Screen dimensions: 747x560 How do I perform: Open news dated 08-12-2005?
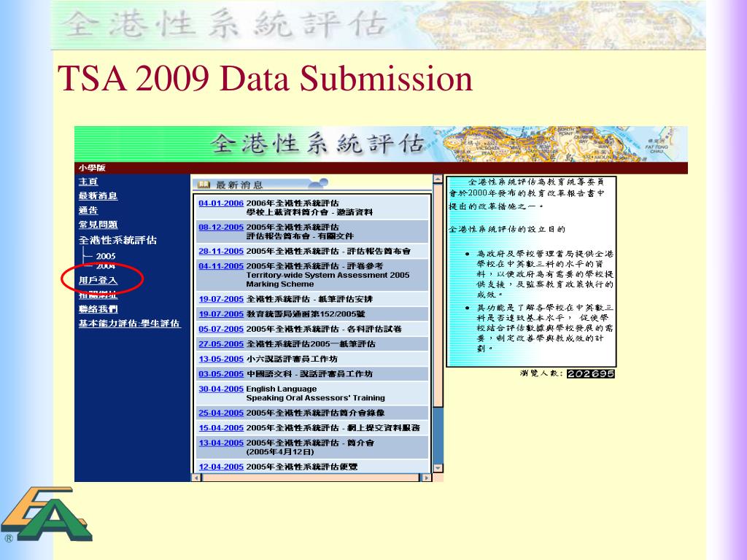pos(221,227)
